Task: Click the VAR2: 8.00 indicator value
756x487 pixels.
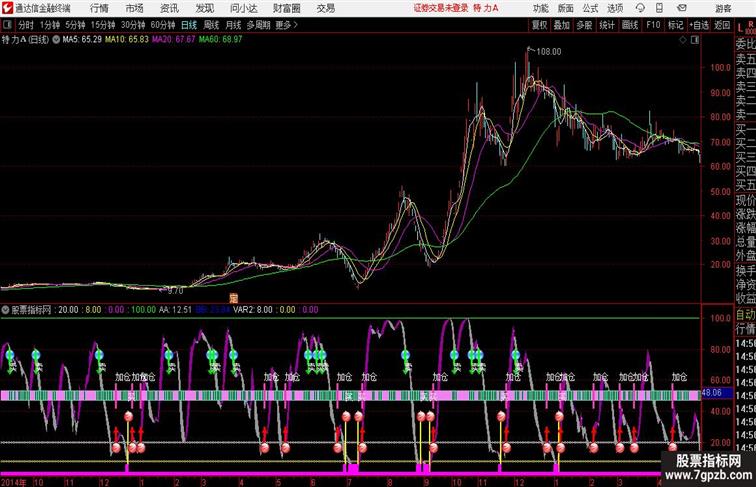Action: (253, 310)
